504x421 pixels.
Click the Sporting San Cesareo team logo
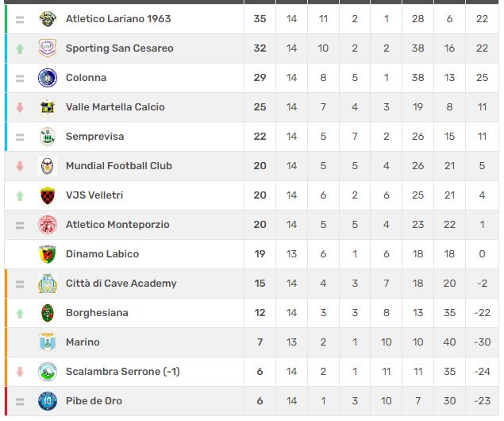48,48
